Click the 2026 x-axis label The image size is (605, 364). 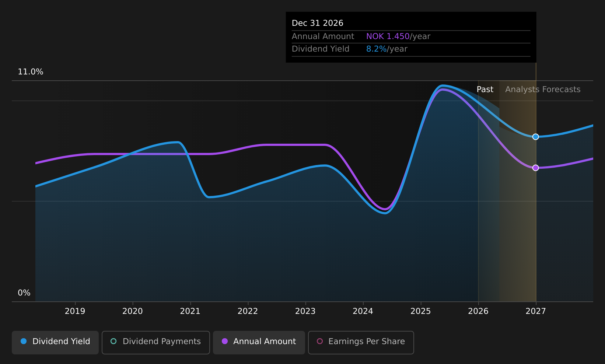pyautogui.click(x=478, y=311)
